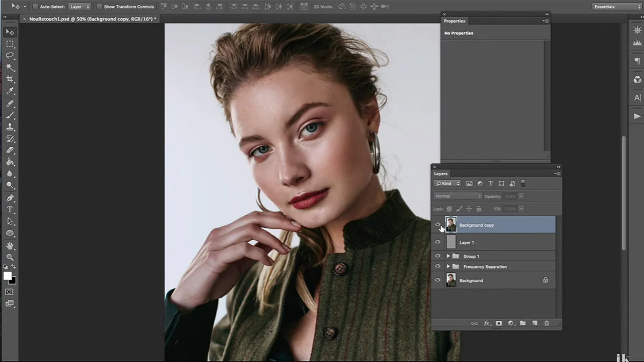Open the Essentials workspace dropdown
This screenshot has width=644, height=362.
[617, 6]
